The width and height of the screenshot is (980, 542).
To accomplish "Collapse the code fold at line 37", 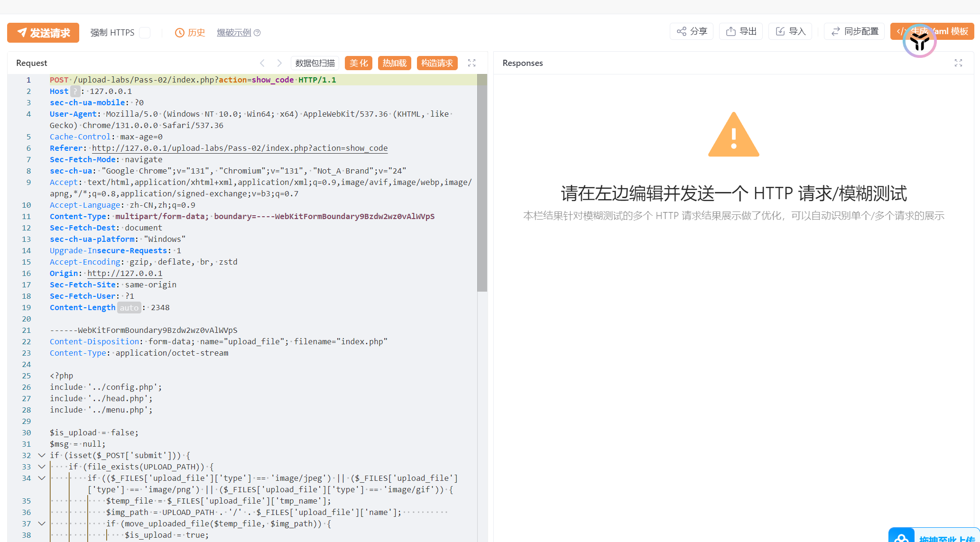I will pyautogui.click(x=42, y=524).
